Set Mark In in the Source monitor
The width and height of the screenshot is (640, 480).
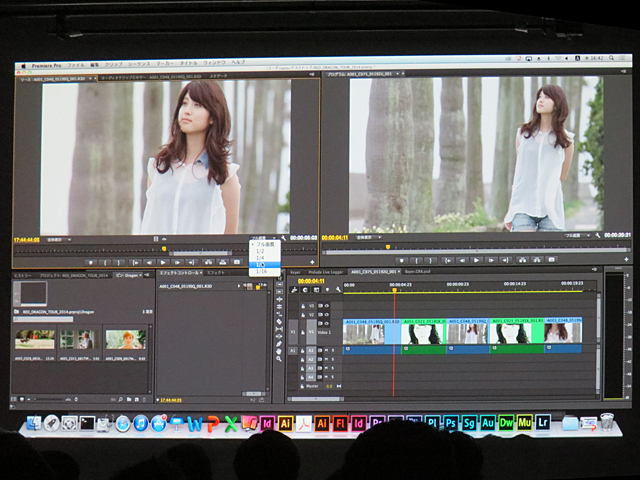(105, 262)
